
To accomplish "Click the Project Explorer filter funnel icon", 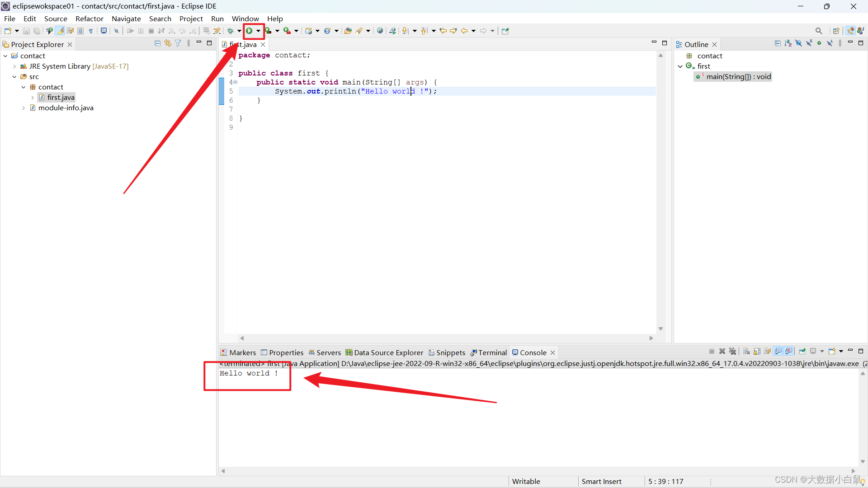I will [178, 43].
